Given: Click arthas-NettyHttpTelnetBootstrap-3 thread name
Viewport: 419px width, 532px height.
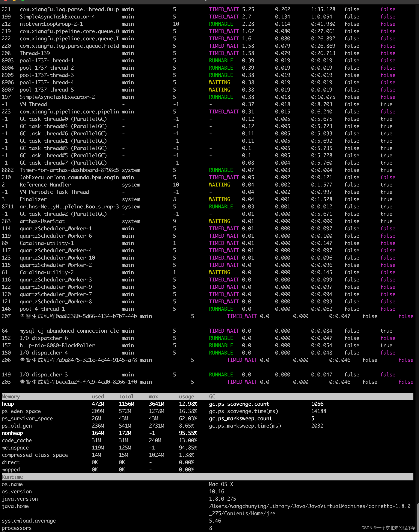Looking at the screenshot, I should [x=69, y=207].
